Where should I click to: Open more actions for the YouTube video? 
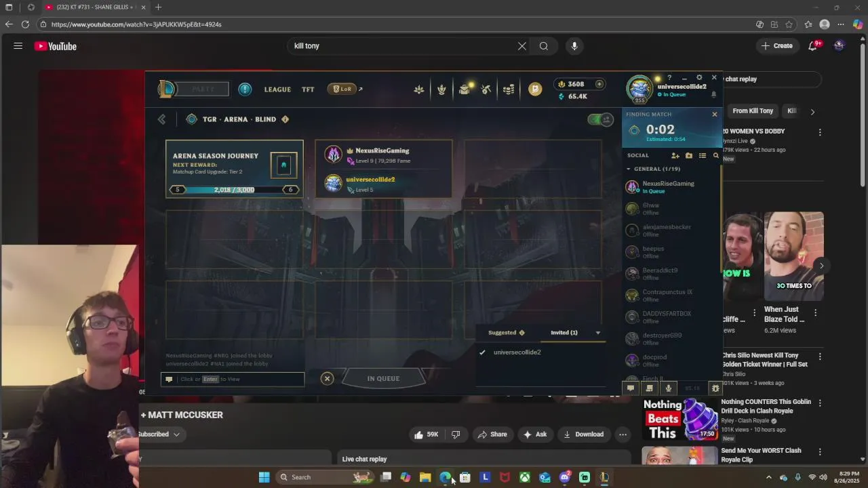623,434
